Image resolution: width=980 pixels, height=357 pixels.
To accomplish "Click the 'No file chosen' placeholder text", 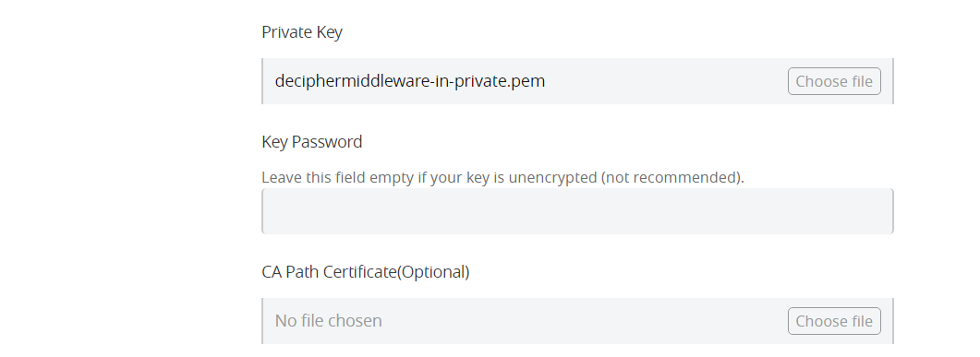I will click(x=328, y=321).
